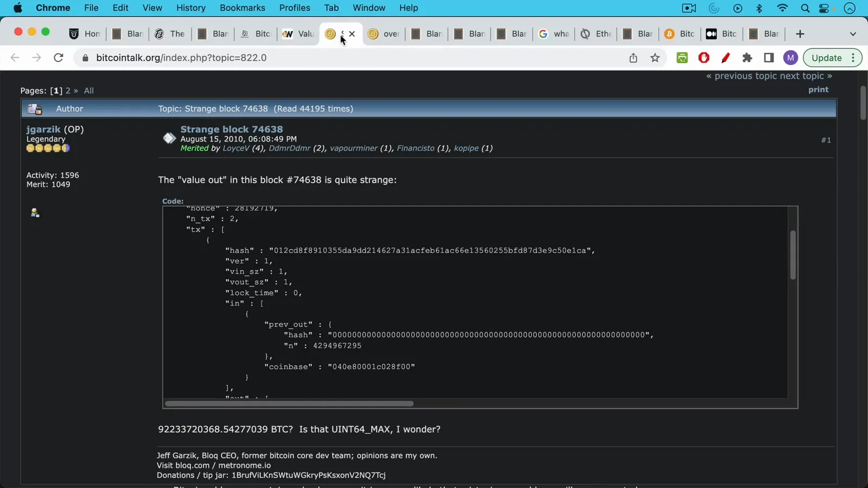Click the Update button
Image resolution: width=868 pixels, height=488 pixels.
(826, 57)
